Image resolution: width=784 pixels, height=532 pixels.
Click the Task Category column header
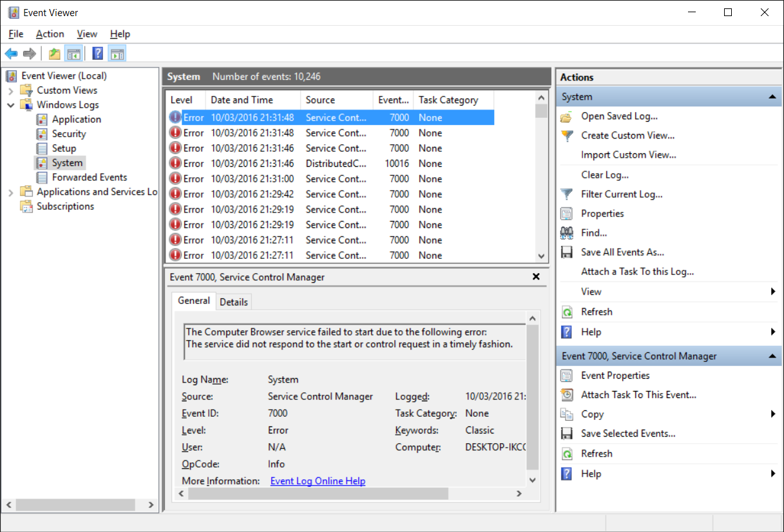(x=454, y=100)
